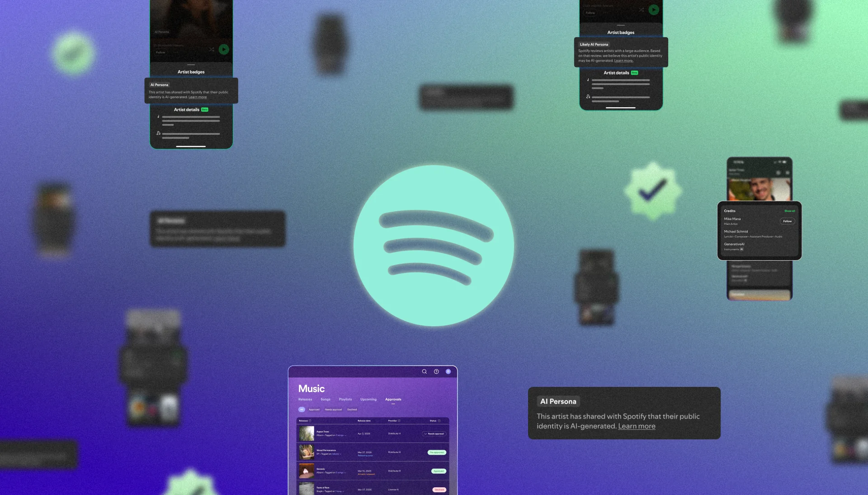The height and width of the screenshot is (495, 868).
Task: Tap the green play button on Likely AI Persona phone
Action: click(654, 10)
